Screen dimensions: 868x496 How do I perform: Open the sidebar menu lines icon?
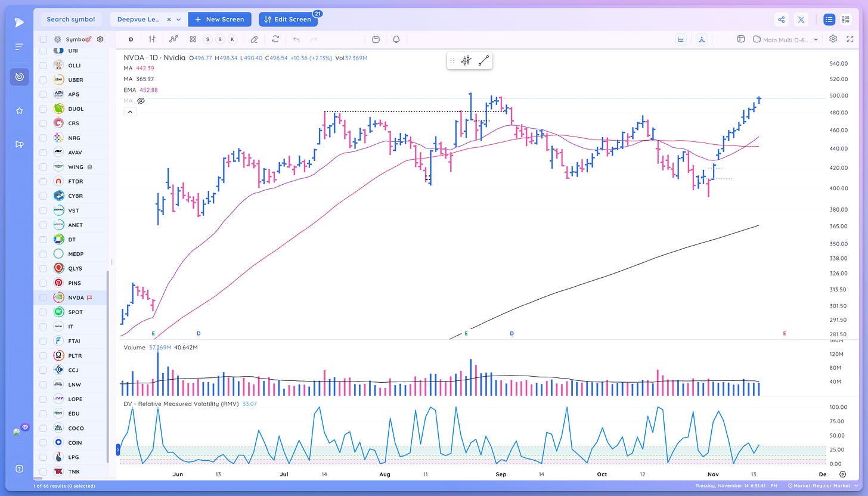tap(19, 46)
